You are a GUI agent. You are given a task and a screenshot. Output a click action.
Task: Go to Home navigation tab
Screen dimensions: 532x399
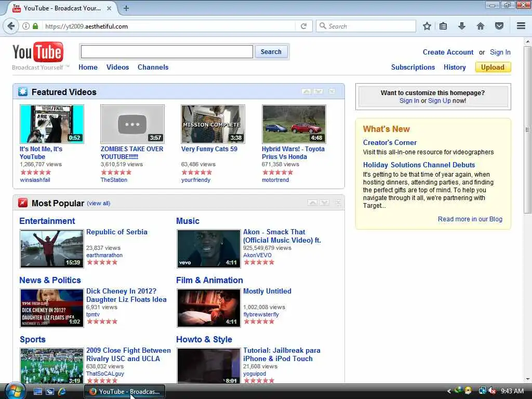(x=88, y=67)
